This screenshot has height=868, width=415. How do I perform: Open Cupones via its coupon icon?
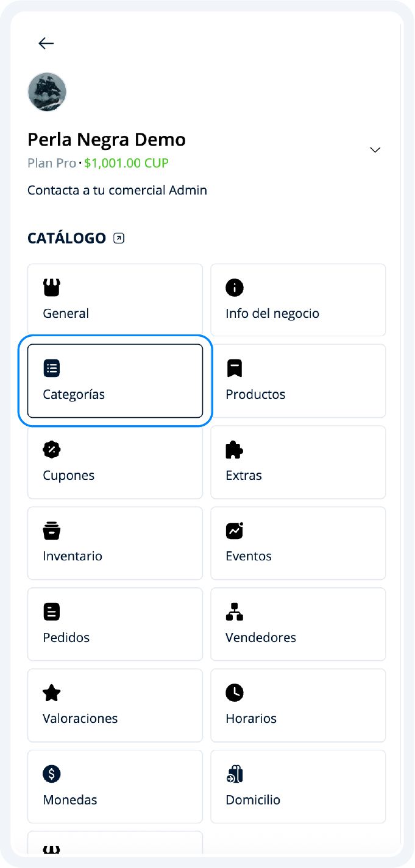coord(51,450)
